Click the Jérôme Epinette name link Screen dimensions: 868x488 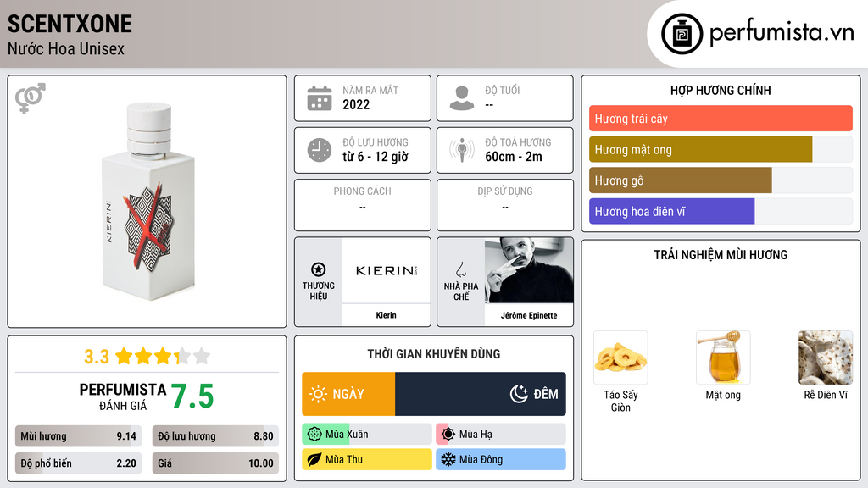(x=529, y=315)
